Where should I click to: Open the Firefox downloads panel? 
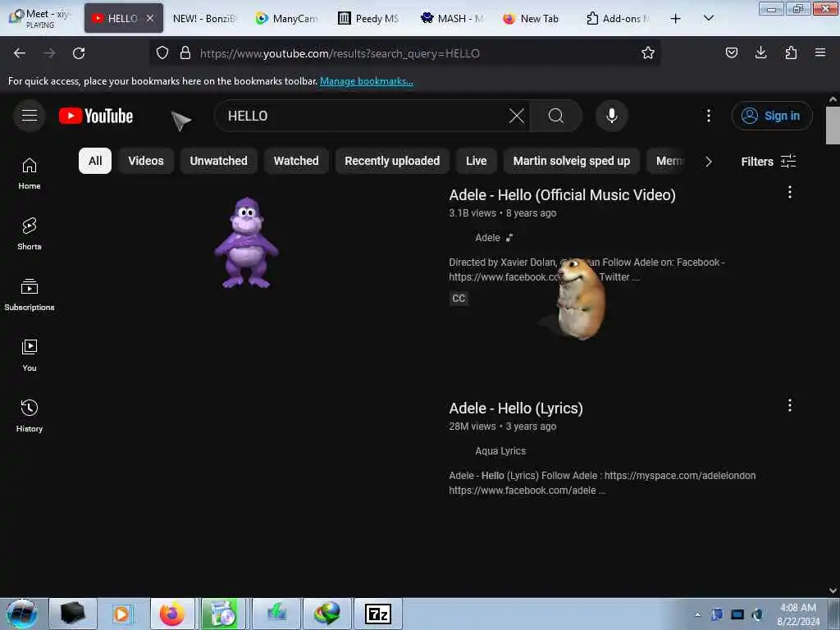760,52
